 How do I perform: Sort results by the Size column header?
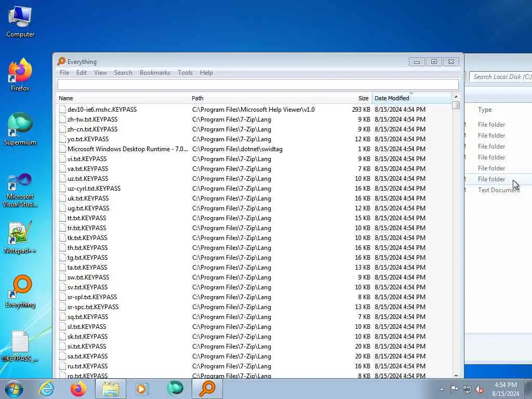[347, 98]
